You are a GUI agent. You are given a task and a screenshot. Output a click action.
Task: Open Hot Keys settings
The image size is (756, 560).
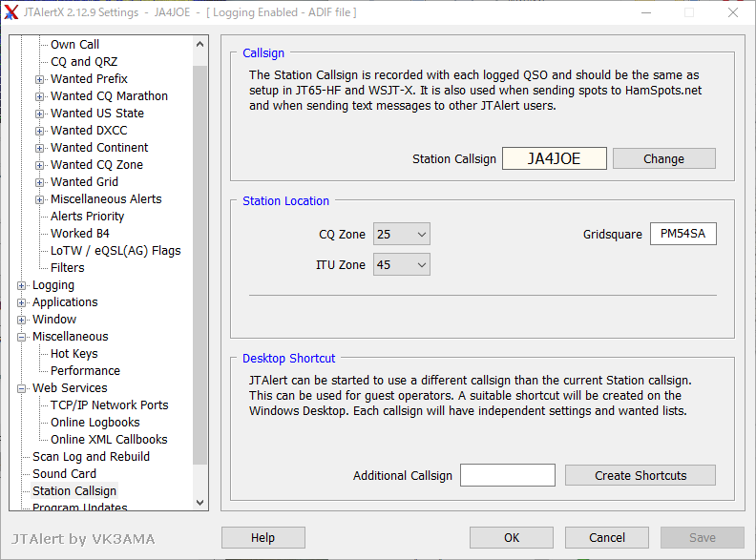[74, 354]
